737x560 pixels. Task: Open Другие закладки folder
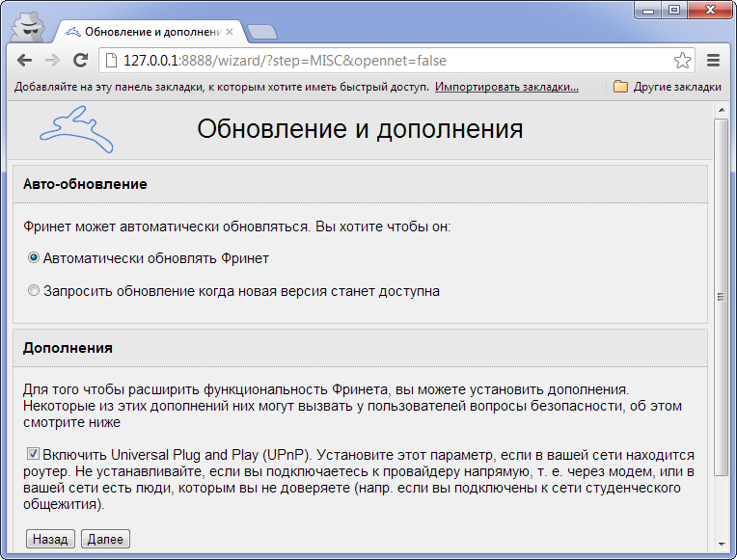667,87
